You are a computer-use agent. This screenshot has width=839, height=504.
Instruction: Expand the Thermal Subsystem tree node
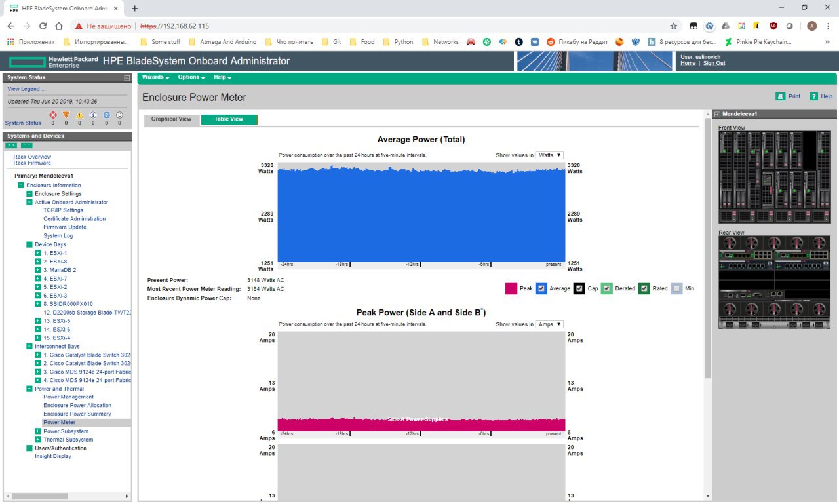[38, 440]
